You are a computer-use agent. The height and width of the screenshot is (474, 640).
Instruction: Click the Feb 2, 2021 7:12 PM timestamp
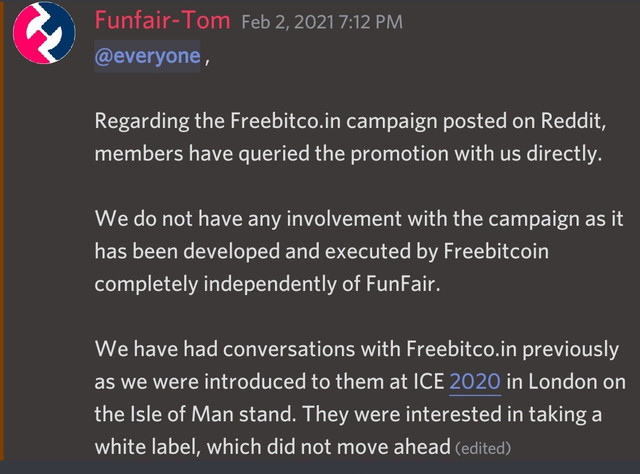coord(322,22)
